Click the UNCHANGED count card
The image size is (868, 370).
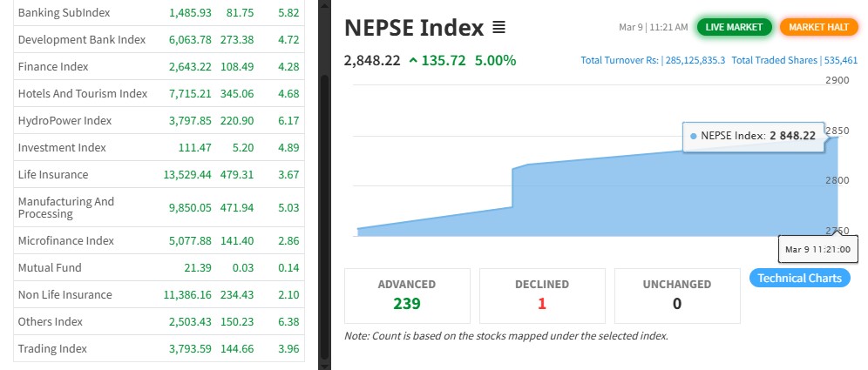(676, 295)
